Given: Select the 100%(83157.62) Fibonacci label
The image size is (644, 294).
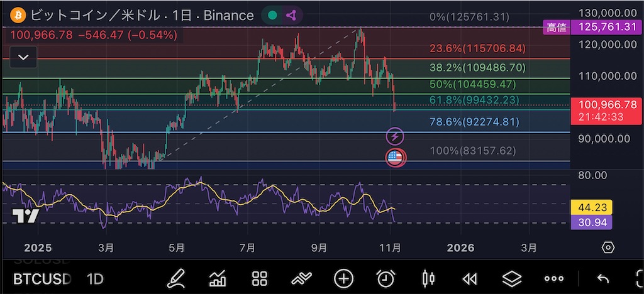Looking at the screenshot, I should [x=473, y=151].
